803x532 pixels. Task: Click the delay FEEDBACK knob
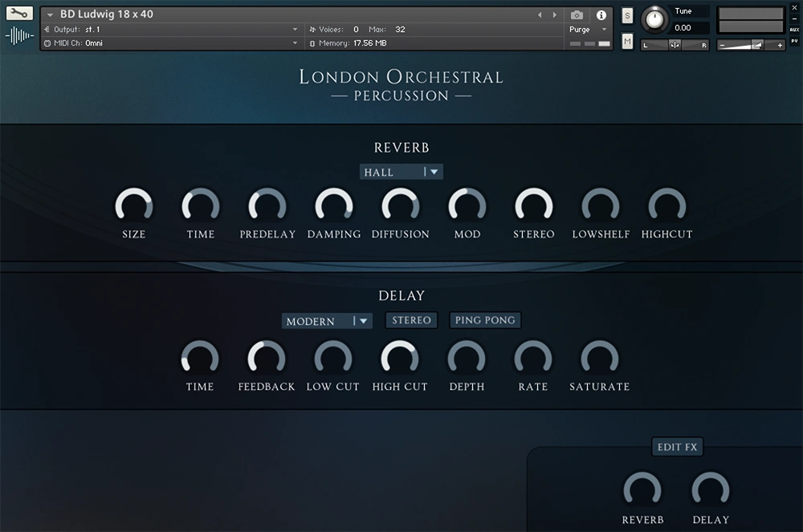(x=267, y=358)
